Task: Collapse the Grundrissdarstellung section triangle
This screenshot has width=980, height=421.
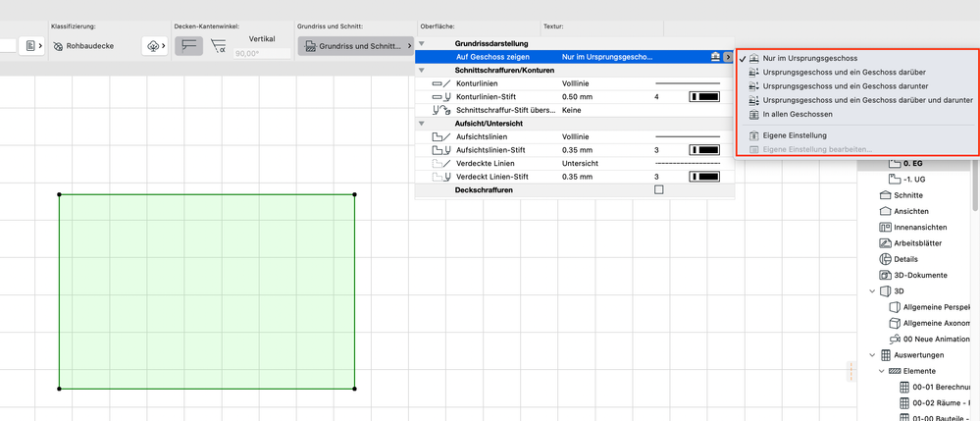Action: click(x=422, y=44)
